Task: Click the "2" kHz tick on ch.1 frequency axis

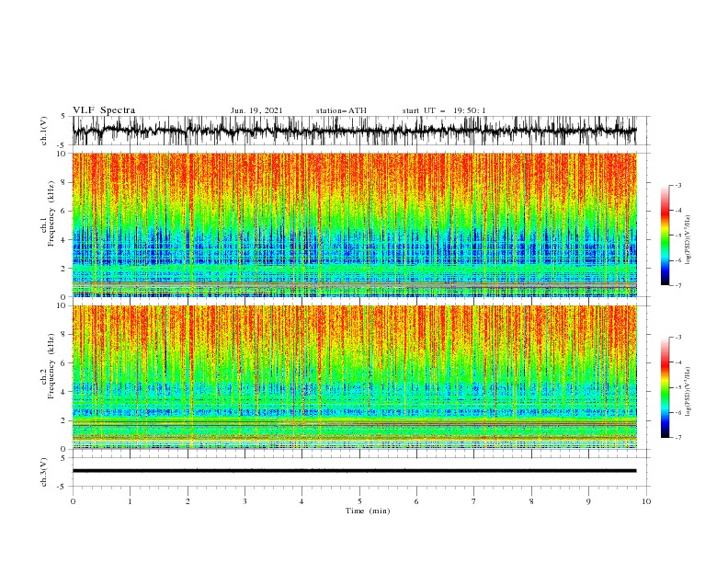Action: [63, 269]
